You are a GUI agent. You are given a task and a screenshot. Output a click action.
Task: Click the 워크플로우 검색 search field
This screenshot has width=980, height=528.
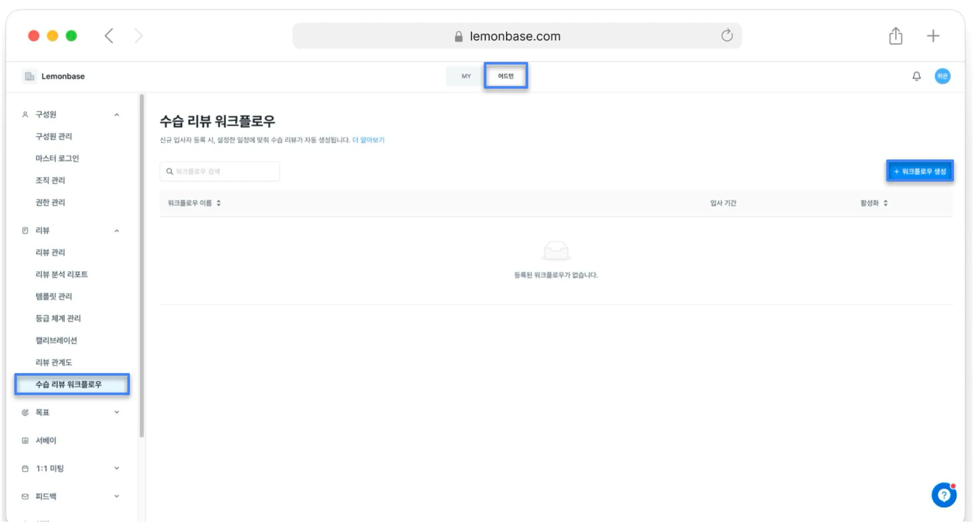[x=220, y=171]
